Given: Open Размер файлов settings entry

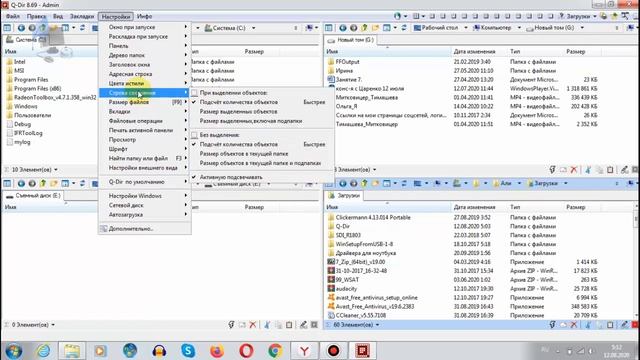Looking at the screenshot, I should point(144,102).
